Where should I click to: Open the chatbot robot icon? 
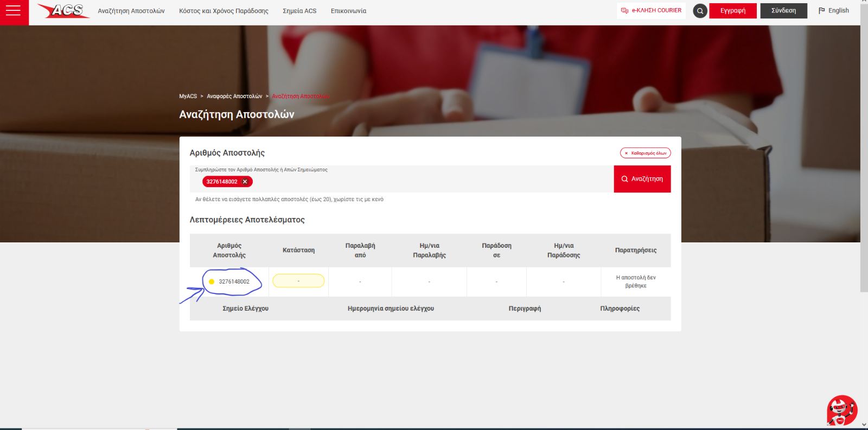(842, 410)
